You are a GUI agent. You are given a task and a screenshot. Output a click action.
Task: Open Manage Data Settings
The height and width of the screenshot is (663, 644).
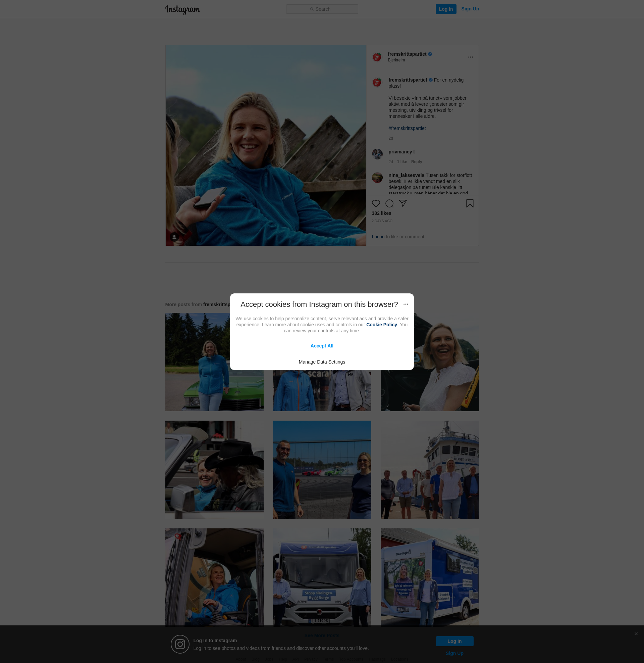(322, 362)
